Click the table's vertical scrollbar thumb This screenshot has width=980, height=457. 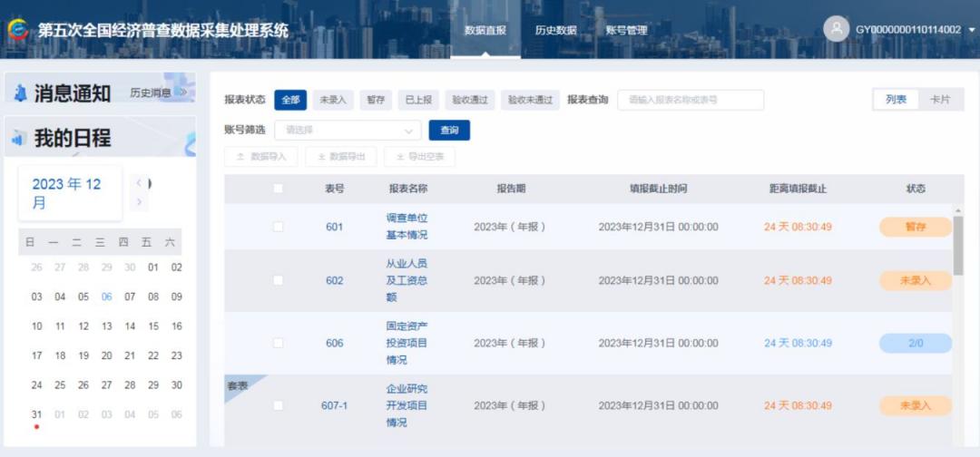[959, 246]
